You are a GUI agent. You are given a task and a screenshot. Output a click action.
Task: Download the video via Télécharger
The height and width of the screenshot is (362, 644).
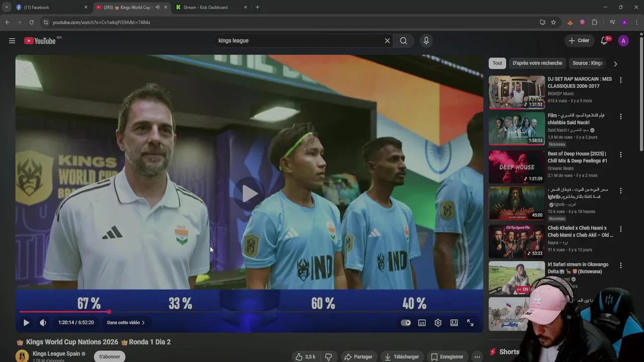click(x=401, y=356)
